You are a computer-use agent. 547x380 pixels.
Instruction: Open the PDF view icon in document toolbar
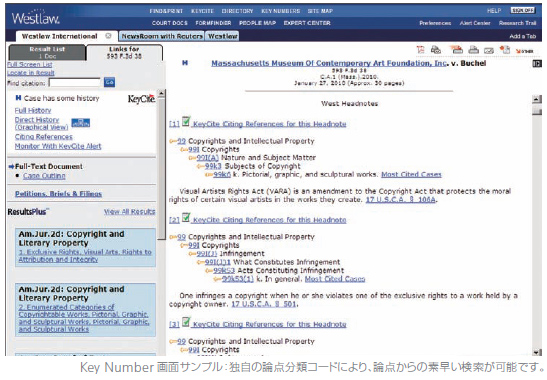tap(421, 50)
